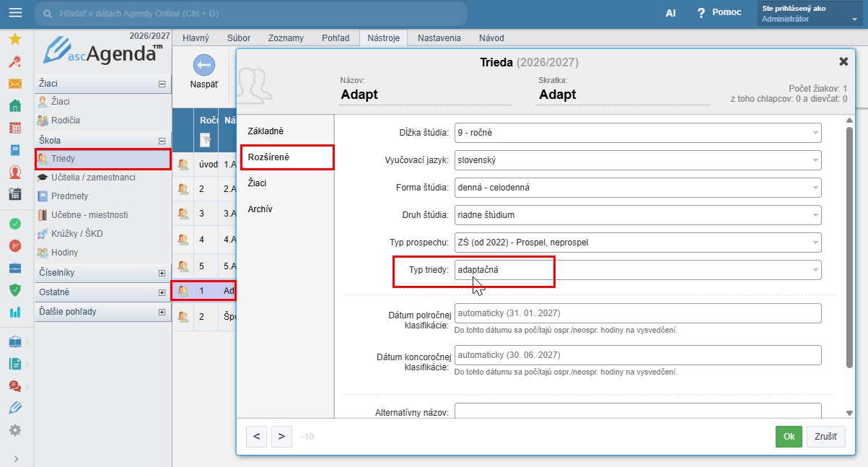Open the red calendar grid icon

click(x=14, y=128)
